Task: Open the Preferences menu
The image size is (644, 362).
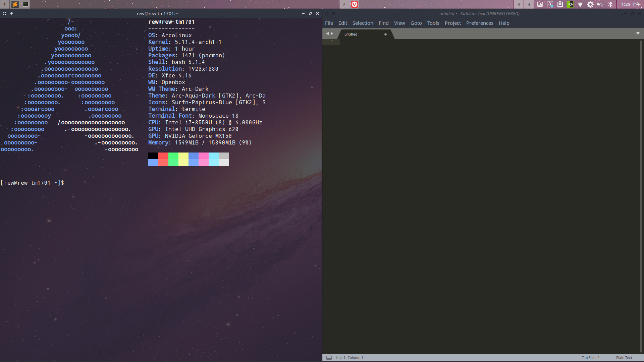Action: tap(479, 23)
